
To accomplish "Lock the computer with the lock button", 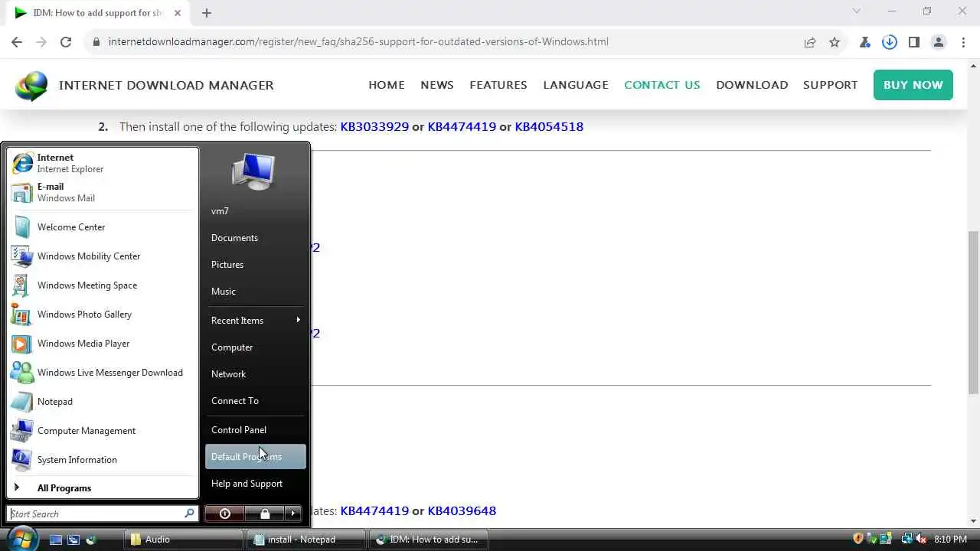I will [x=265, y=514].
